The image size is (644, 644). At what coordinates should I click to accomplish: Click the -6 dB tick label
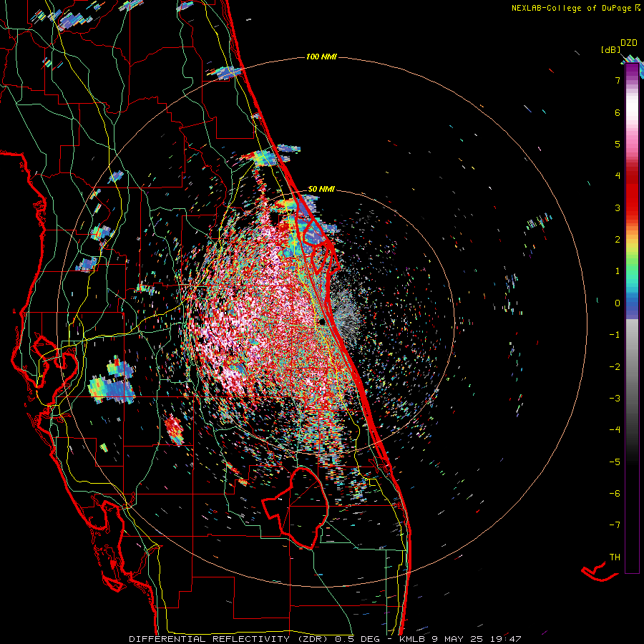[615, 494]
